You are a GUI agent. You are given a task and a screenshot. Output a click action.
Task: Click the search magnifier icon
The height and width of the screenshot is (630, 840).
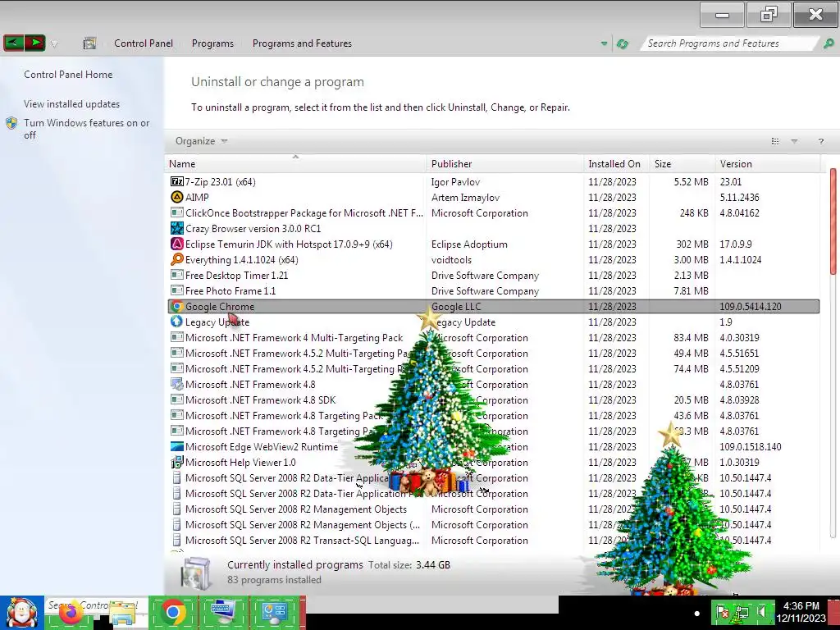click(829, 43)
